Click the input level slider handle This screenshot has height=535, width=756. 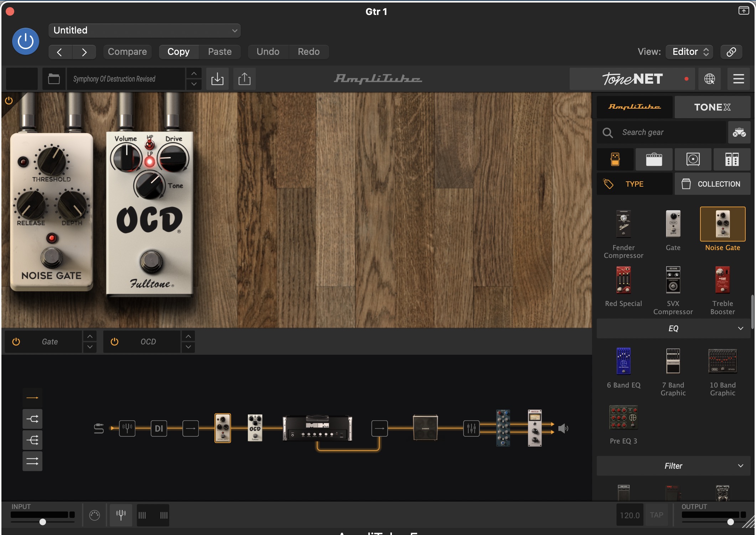43,522
